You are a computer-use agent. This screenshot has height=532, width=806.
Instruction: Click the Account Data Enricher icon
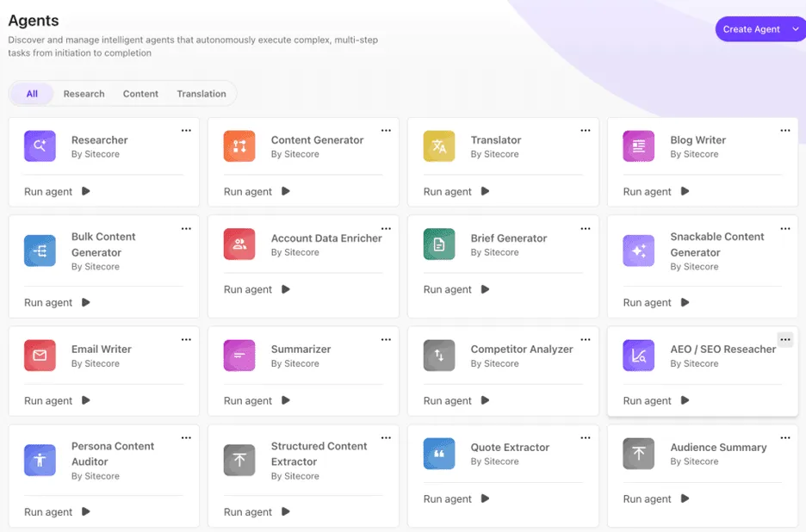pos(239,244)
